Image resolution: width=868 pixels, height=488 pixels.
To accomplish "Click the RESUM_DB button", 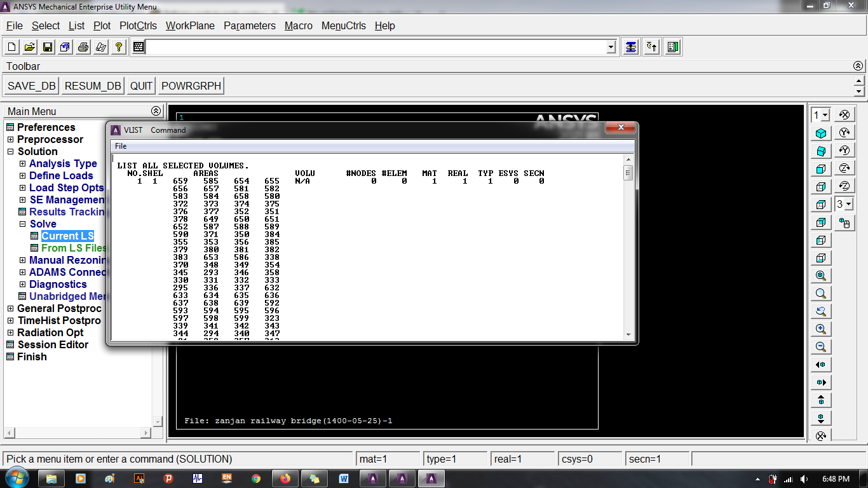I will point(93,86).
